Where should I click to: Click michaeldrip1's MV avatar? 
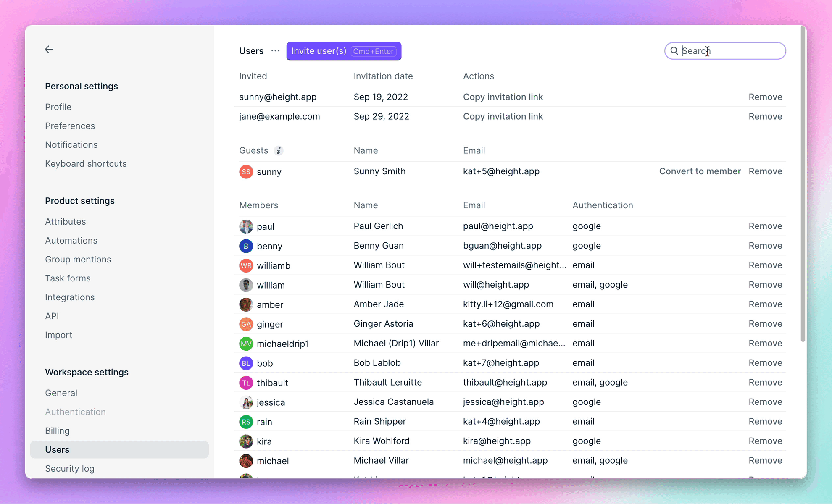(246, 344)
